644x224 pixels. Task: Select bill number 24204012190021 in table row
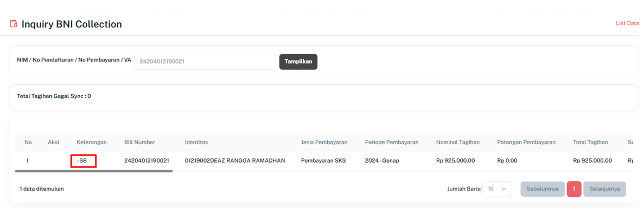[x=146, y=160]
